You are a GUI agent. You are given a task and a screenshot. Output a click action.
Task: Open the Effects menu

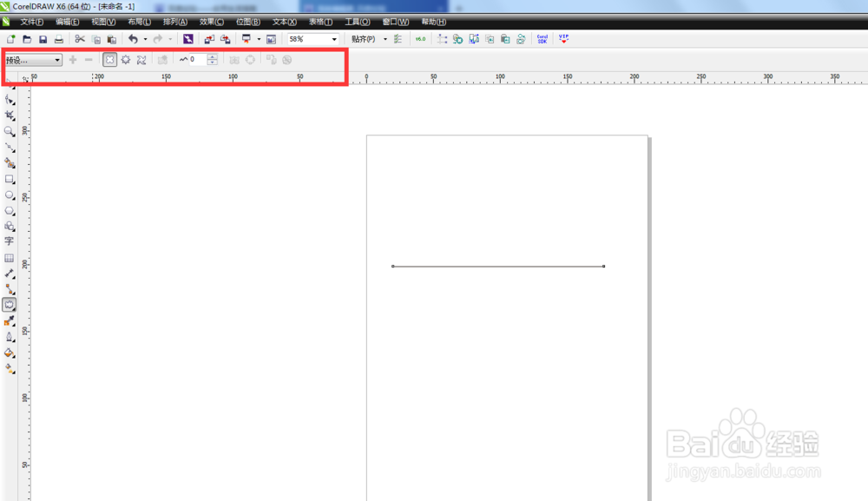click(x=212, y=22)
